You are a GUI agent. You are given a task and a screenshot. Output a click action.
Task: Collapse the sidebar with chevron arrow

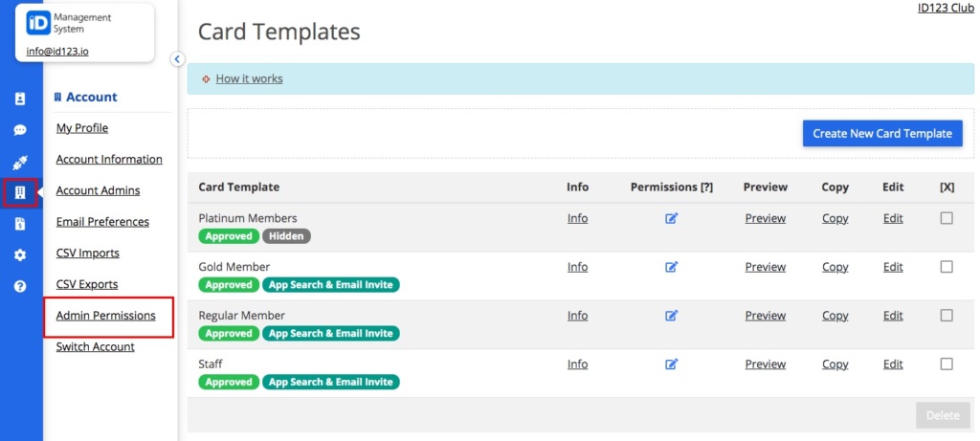pos(177,58)
